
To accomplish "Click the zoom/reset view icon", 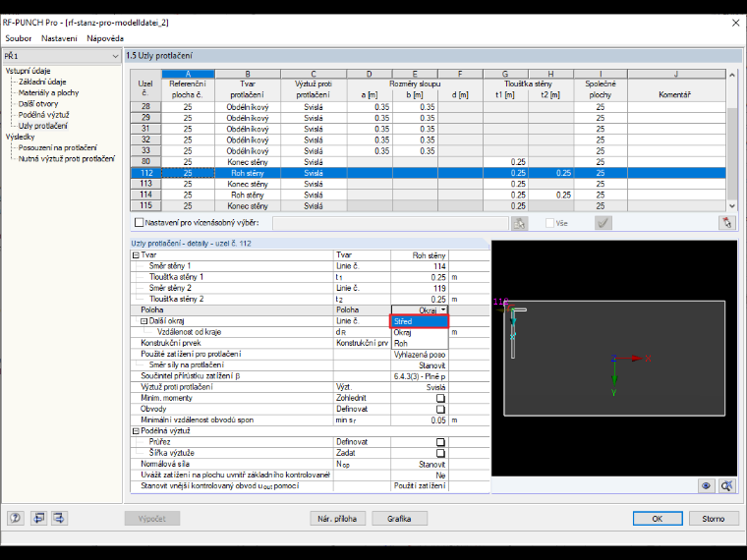I will point(726,485).
